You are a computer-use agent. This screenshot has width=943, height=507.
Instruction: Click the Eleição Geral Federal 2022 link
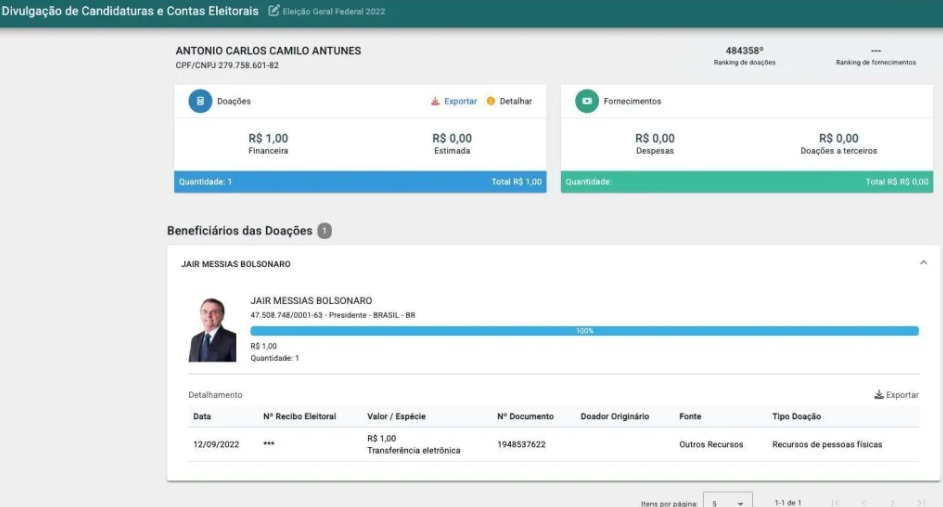point(334,11)
